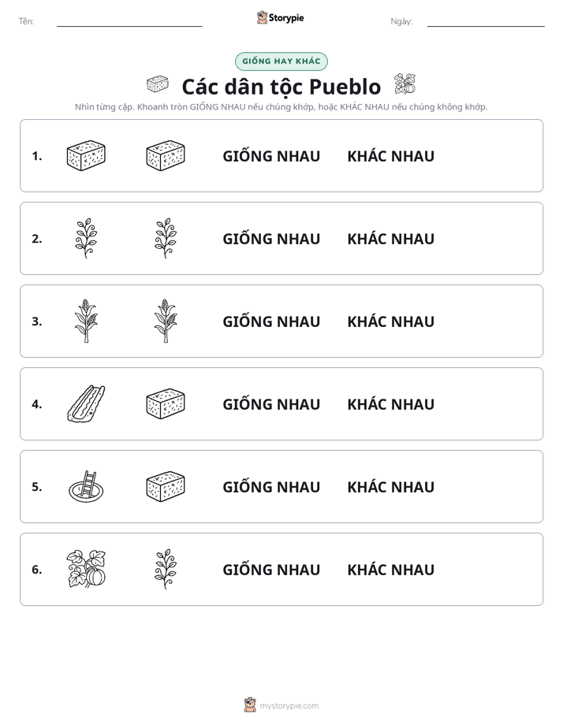Image resolution: width=563 pixels, height=728 pixels.
Task: Select the first adobe brick in row 1
Action: (86, 155)
